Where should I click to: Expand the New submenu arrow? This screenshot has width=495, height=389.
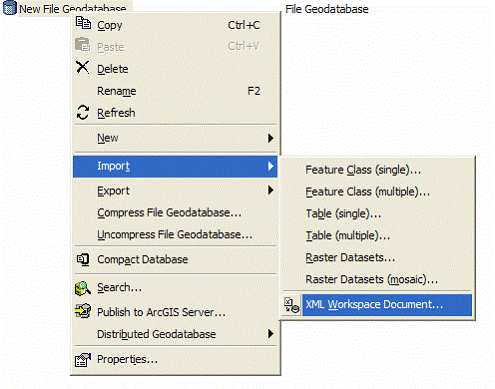[x=271, y=138]
